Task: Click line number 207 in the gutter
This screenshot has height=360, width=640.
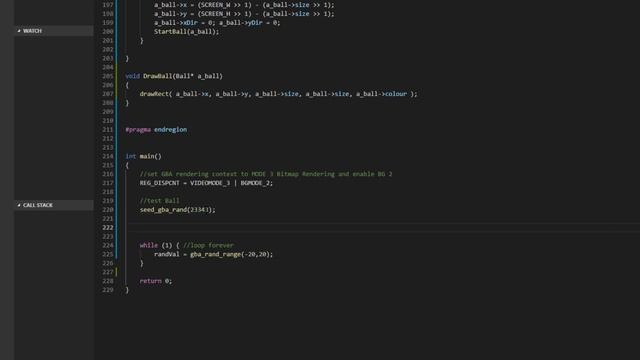Action: coord(108,94)
